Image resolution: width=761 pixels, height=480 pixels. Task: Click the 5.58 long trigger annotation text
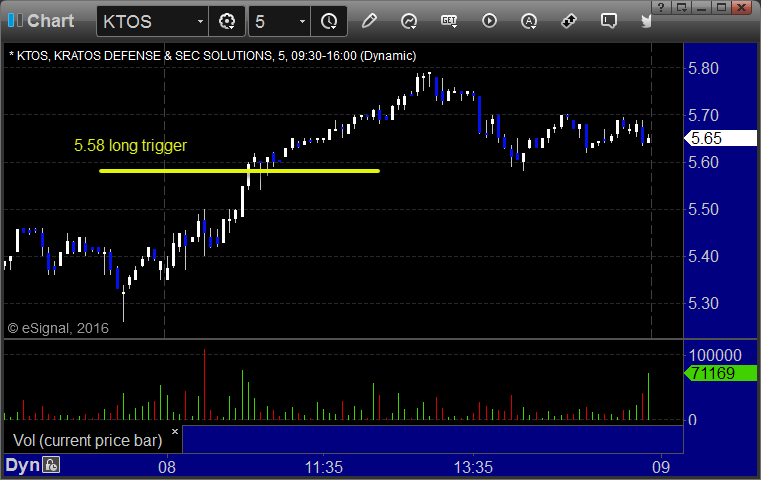click(130, 145)
